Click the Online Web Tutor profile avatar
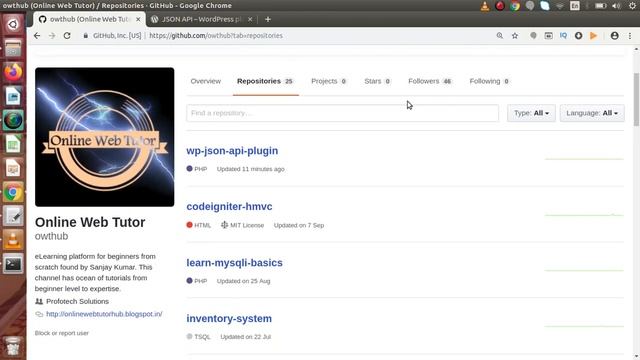 click(104, 137)
